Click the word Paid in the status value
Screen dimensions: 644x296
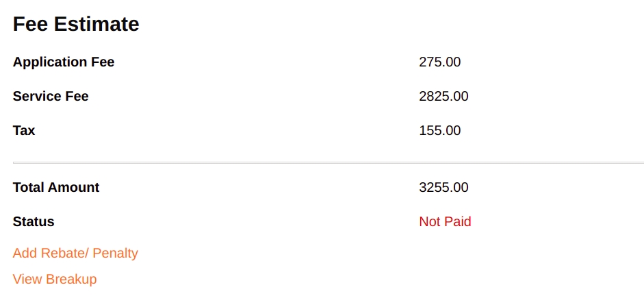457,222
